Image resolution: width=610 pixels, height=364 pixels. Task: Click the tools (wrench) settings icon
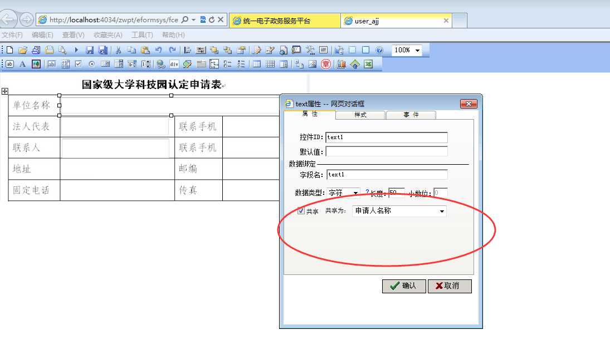point(310,50)
